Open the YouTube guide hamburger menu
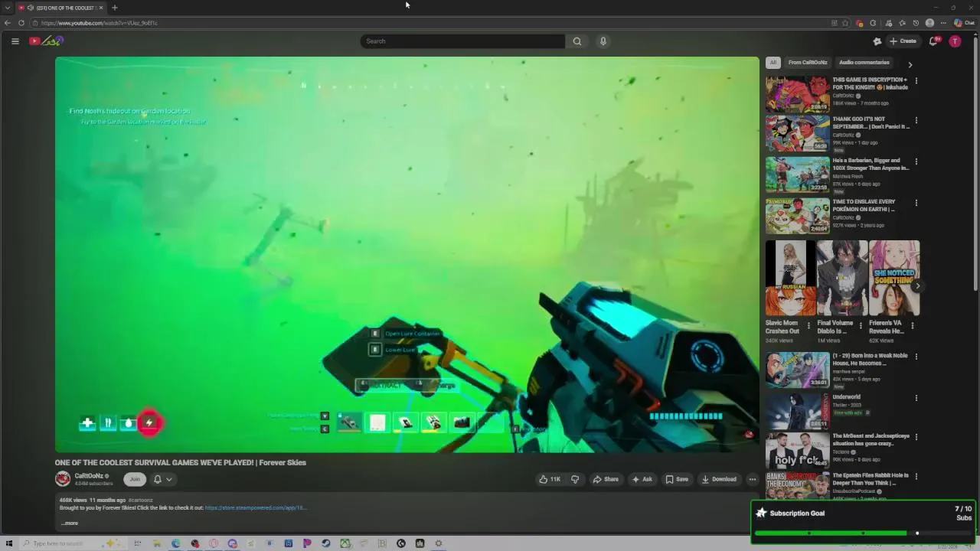This screenshot has height=551, width=980. [15, 41]
